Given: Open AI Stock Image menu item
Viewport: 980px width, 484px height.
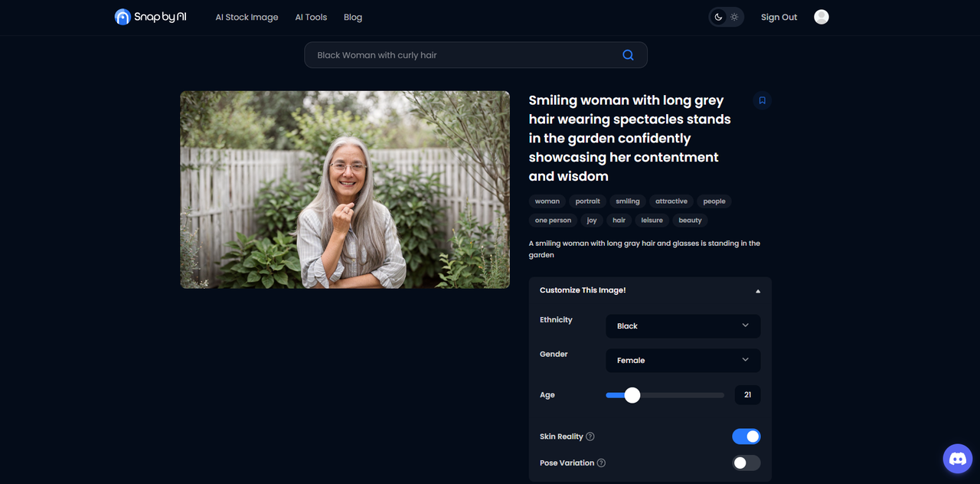Looking at the screenshot, I should [x=247, y=17].
